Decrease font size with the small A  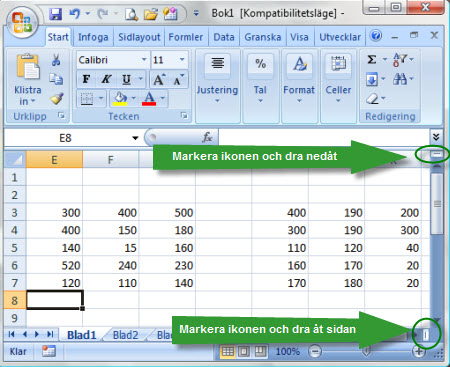178,79
